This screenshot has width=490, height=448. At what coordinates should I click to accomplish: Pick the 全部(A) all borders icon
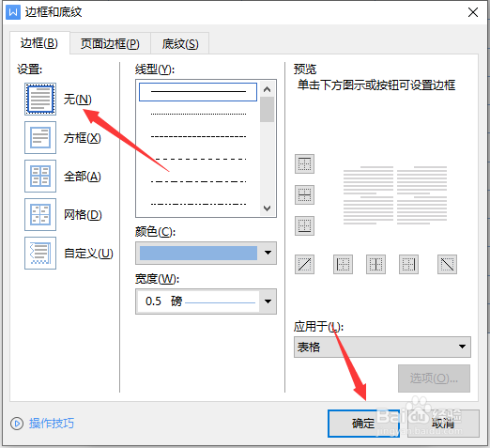40,176
